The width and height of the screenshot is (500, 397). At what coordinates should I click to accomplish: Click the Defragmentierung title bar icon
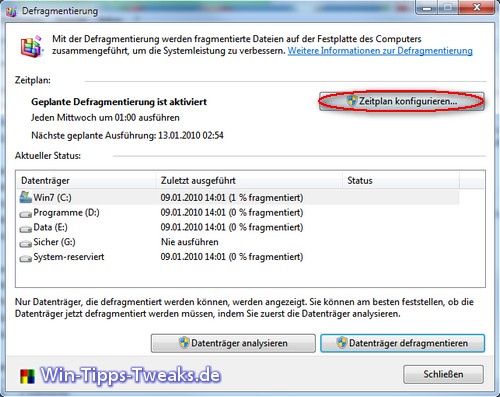11,12
